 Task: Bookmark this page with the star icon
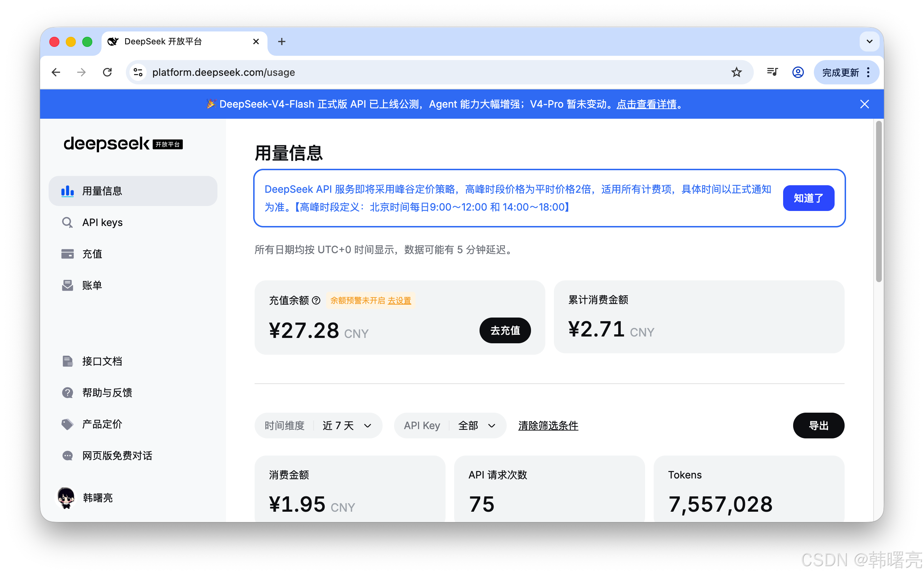coord(736,72)
